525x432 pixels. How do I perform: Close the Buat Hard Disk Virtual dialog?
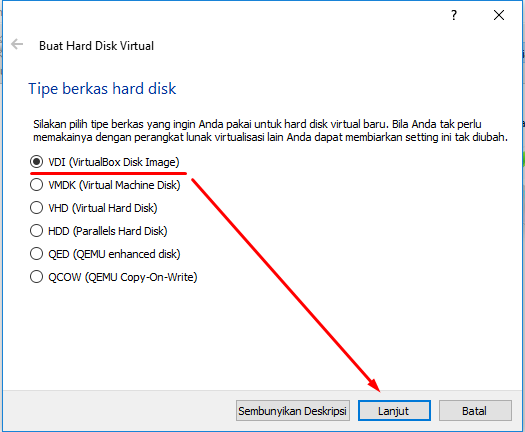[499, 15]
